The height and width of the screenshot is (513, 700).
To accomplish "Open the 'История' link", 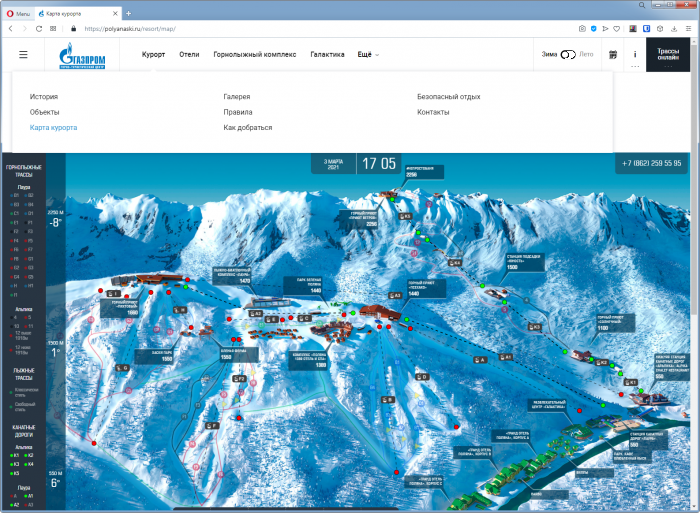I will [x=44, y=96].
